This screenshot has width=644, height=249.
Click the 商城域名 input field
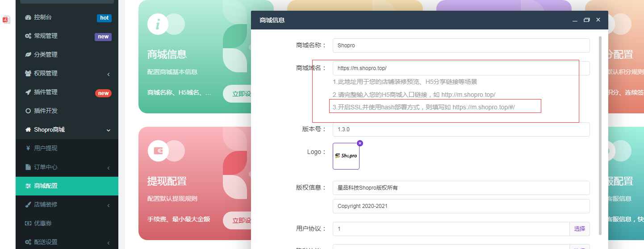(x=461, y=68)
